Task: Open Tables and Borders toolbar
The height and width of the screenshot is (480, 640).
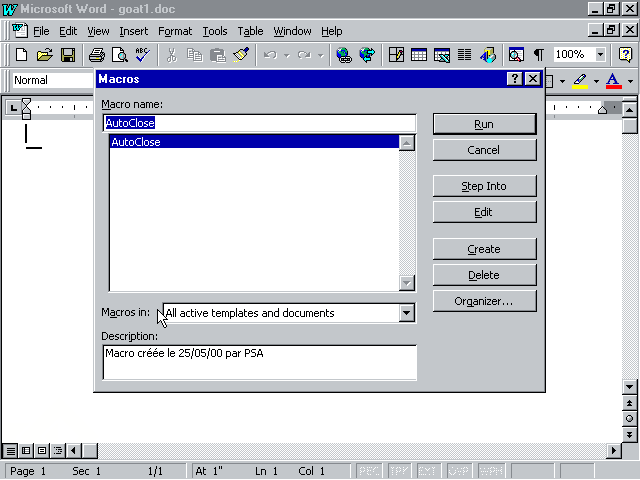Action: (396, 55)
